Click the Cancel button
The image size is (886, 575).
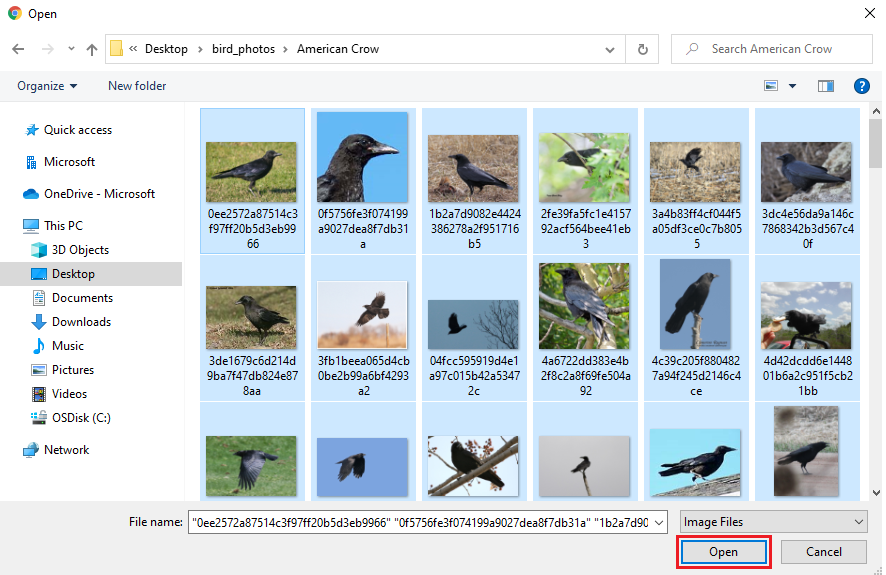click(823, 552)
